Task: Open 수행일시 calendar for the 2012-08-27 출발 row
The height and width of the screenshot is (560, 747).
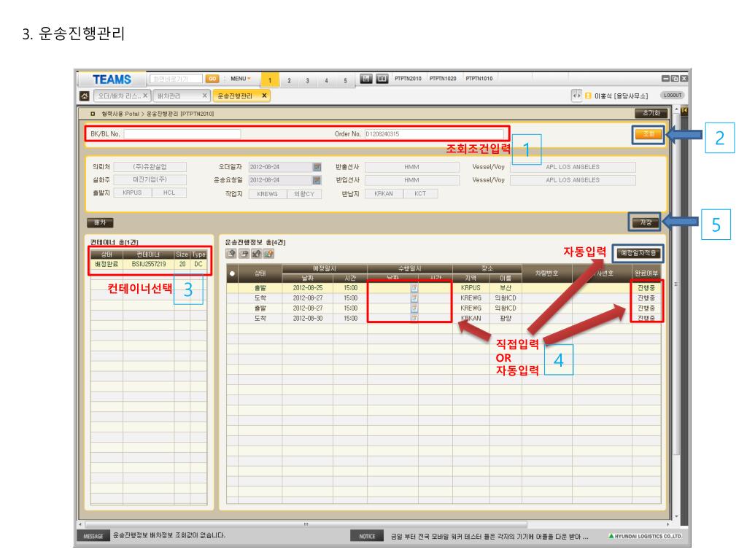Action: pyautogui.click(x=414, y=308)
